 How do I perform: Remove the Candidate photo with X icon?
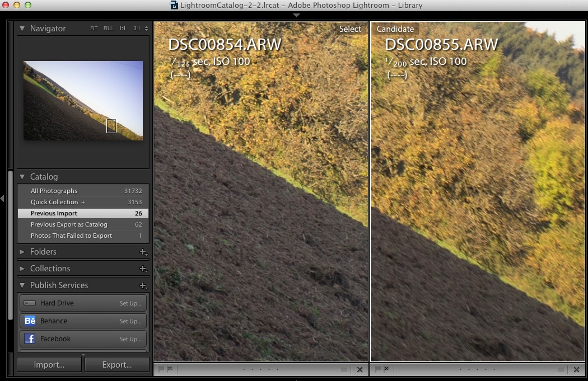coord(576,369)
